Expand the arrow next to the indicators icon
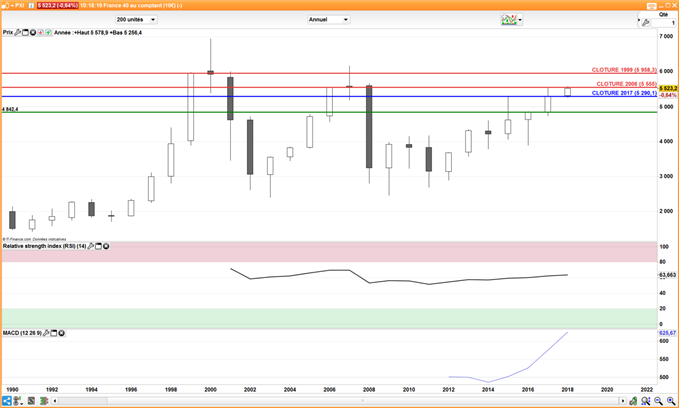Screen dimensions: 679x408 pos(520,20)
